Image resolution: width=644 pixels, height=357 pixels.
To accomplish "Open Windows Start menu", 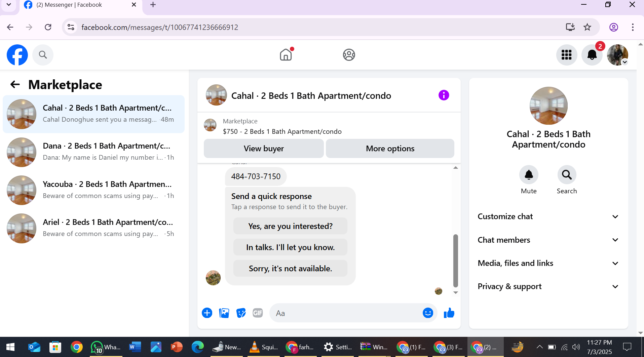I will click(x=10, y=347).
